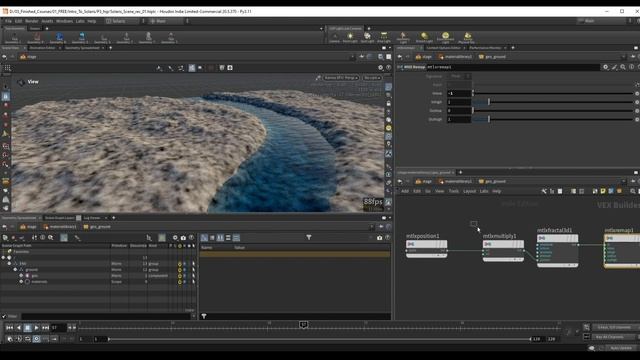Open the Render menu
Screen dimensions: 640x360
point(32,21)
